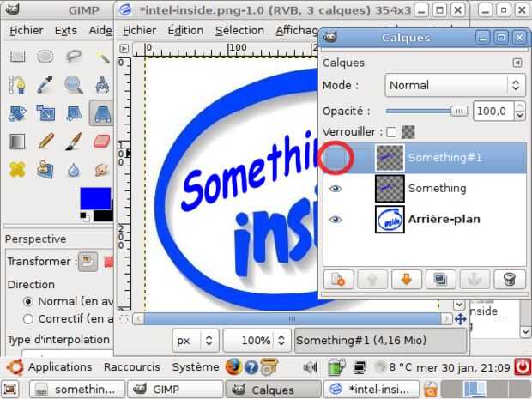Open the Sélection menu

(239, 31)
